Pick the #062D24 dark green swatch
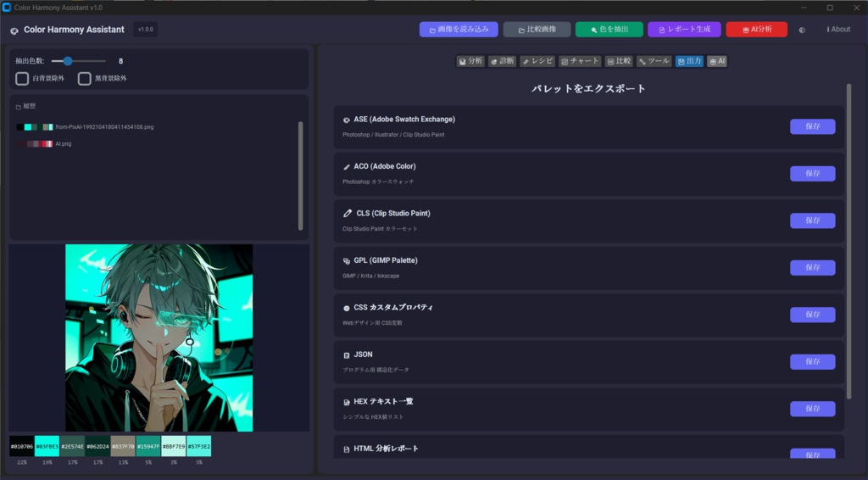 [x=97, y=446]
